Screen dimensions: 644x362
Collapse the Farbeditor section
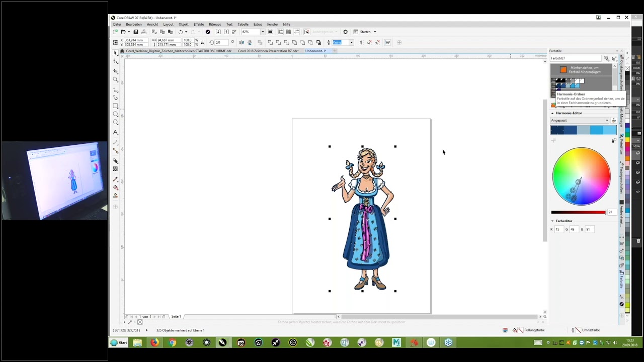coord(552,221)
